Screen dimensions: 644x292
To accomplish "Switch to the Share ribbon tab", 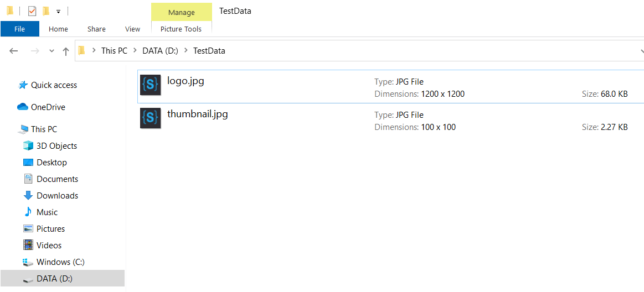I will 96,29.
